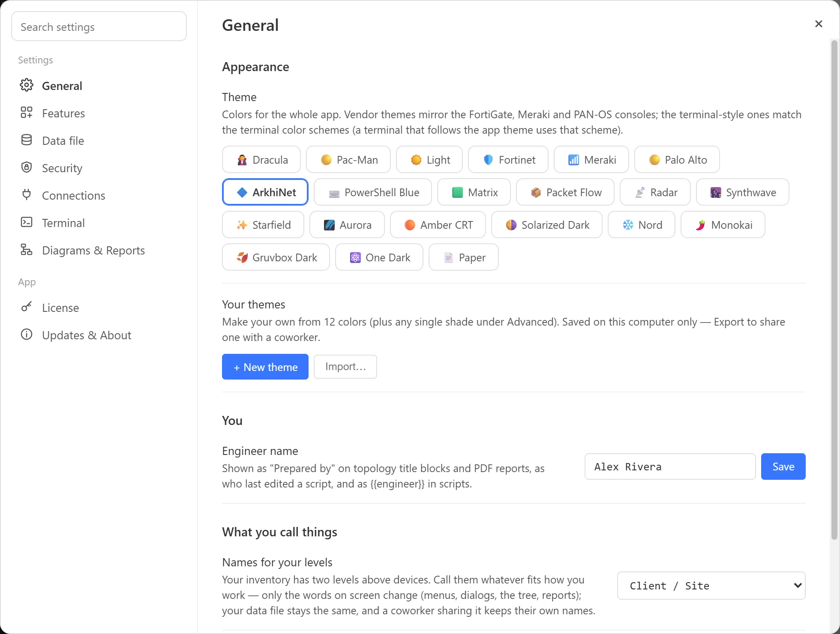Apply the Fortinet theme
Image resolution: width=840 pixels, height=634 pixels.
coord(508,160)
